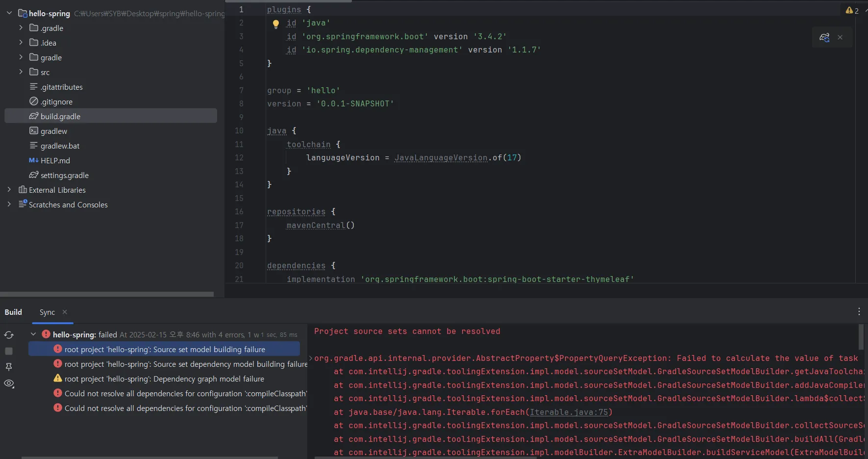Place cursor on mavenCentral() in editor
This screenshot has height=459, width=868.
coord(321,225)
